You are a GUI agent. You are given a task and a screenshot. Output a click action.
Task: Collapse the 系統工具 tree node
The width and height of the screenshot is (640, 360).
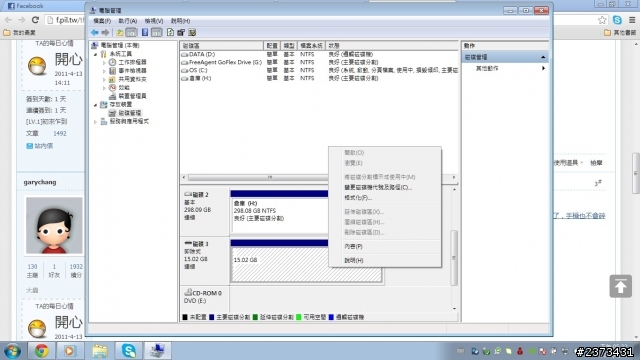tap(96, 54)
